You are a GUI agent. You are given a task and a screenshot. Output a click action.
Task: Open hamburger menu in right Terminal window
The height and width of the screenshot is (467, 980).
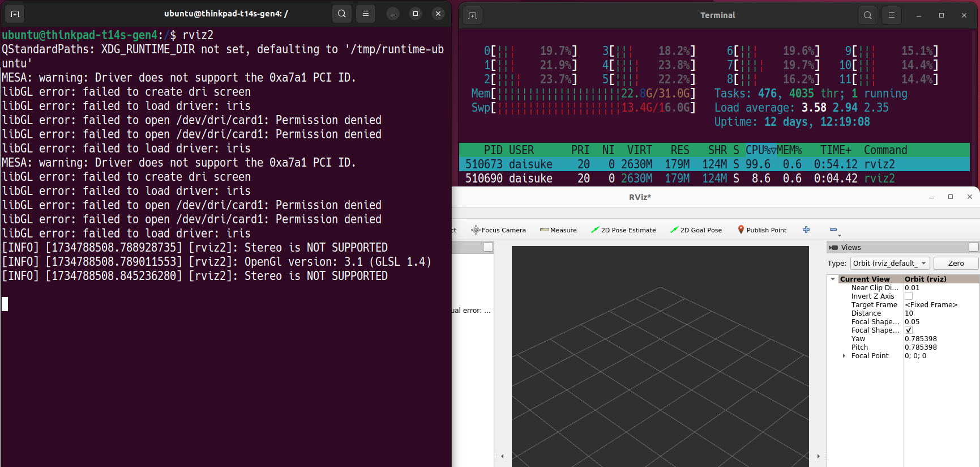(892, 15)
